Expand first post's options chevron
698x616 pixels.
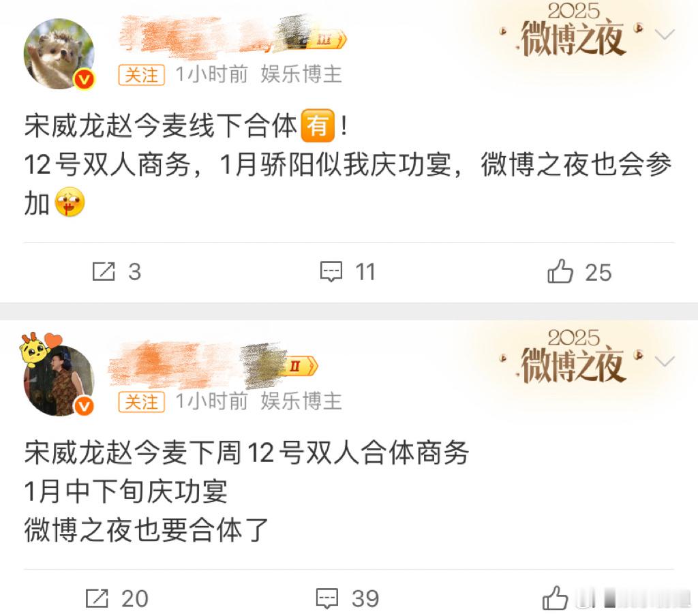click(665, 34)
